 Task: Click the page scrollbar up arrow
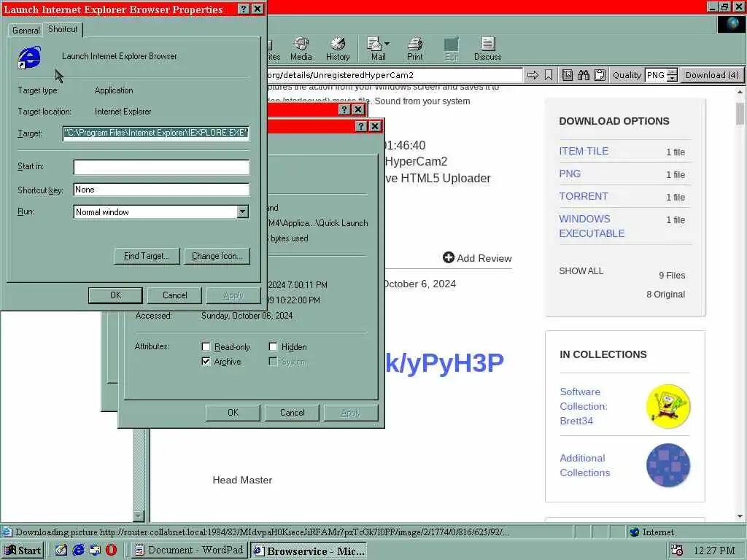tap(740, 91)
